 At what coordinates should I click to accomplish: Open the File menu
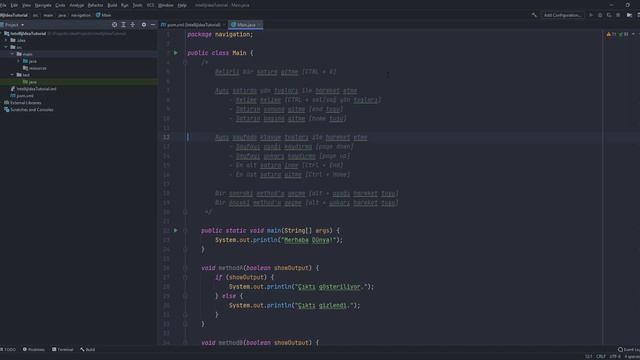coord(3,5)
